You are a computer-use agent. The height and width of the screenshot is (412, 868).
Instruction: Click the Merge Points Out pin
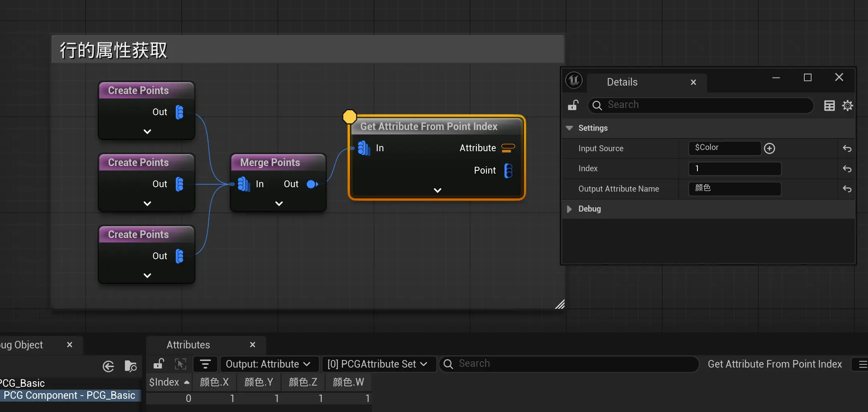point(312,184)
